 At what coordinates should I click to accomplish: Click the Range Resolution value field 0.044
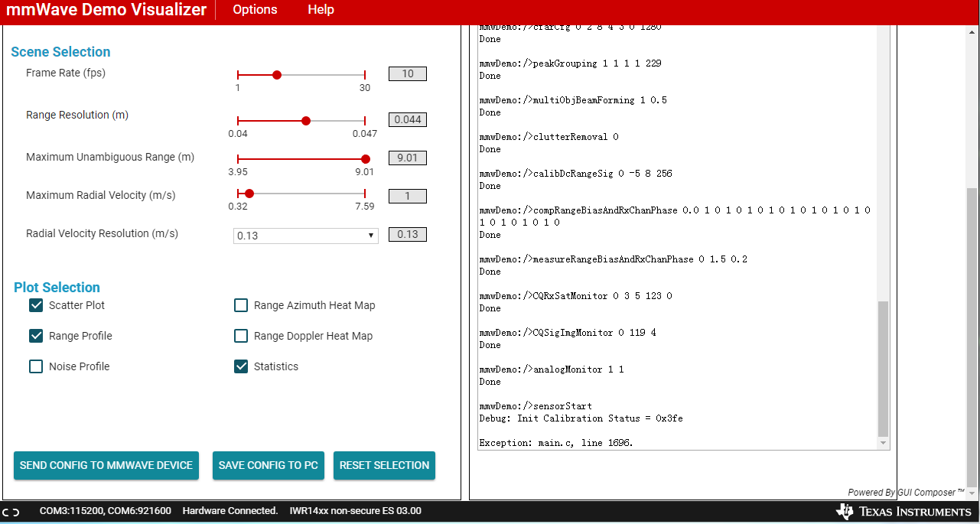pyautogui.click(x=408, y=120)
